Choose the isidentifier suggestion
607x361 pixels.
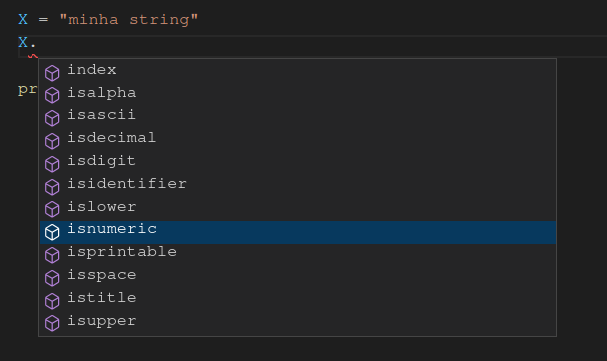point(298,184)
